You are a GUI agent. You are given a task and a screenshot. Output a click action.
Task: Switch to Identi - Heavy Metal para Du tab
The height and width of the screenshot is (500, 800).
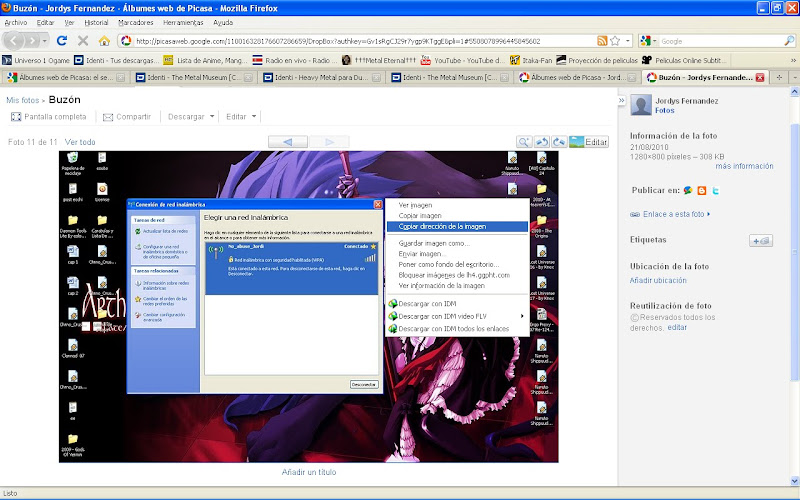[x=321, y=78]
